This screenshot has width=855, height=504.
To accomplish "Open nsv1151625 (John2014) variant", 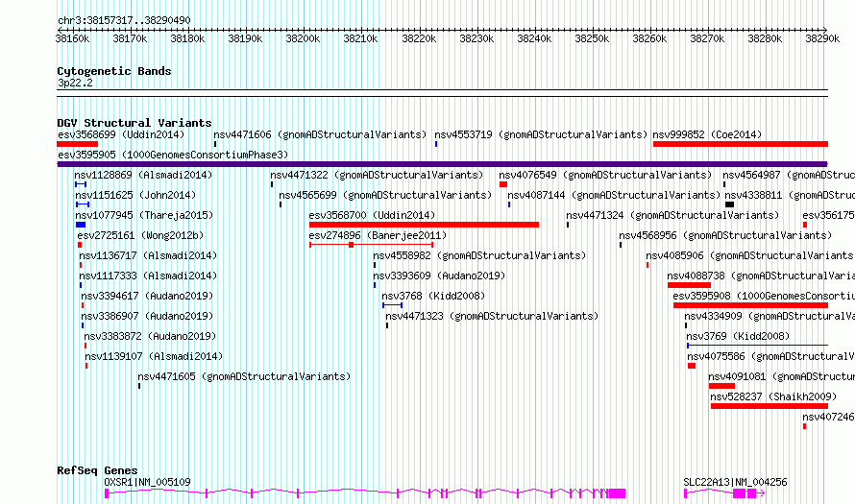I will pos(135,195).
